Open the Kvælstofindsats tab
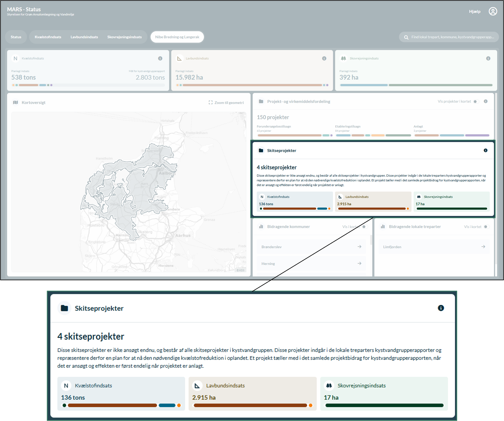The image size is (504, 421). tap(48, 37)
